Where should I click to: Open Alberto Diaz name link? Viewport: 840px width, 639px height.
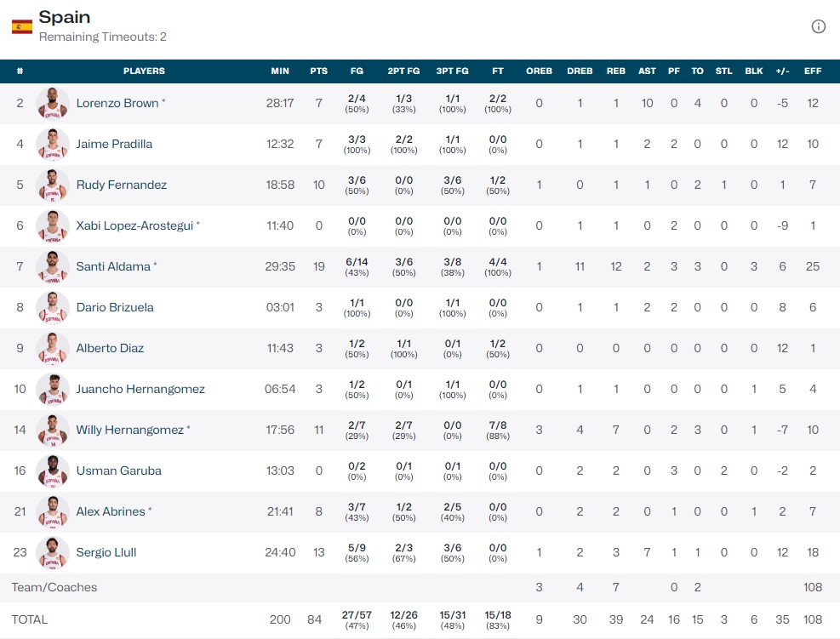coord(110,348)
